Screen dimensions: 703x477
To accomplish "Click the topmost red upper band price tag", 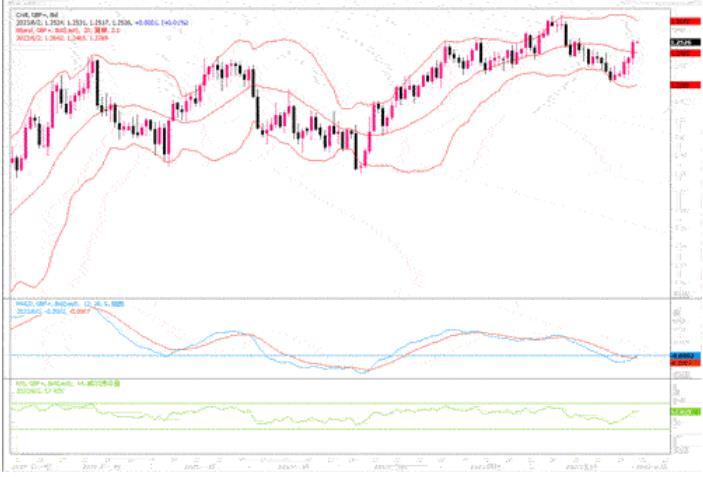I will click(x=683, y=20).
